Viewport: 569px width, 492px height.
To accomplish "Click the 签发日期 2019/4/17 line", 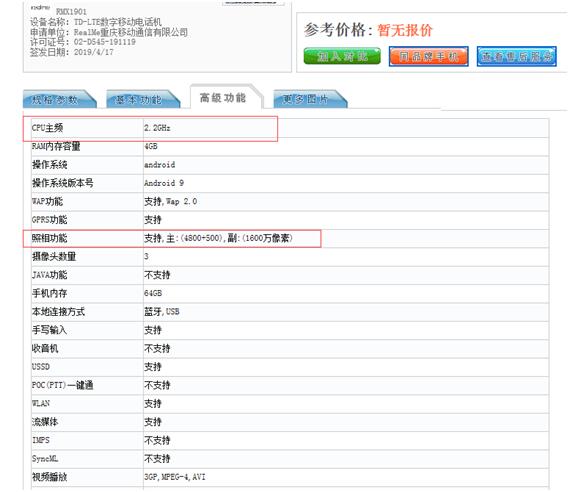I will tap(72, 52).
